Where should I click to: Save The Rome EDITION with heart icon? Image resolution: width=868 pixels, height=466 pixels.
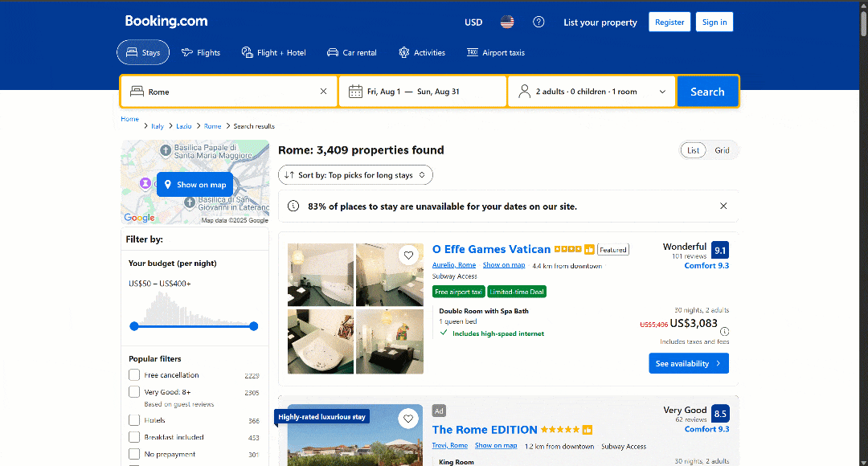(x=408, y=419)
